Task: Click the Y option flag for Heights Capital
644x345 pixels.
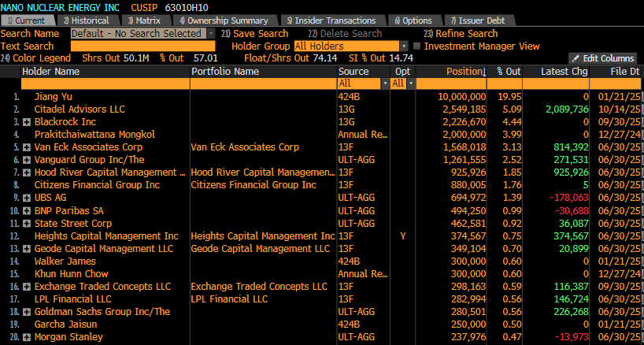Action: (x=402, y=236)
